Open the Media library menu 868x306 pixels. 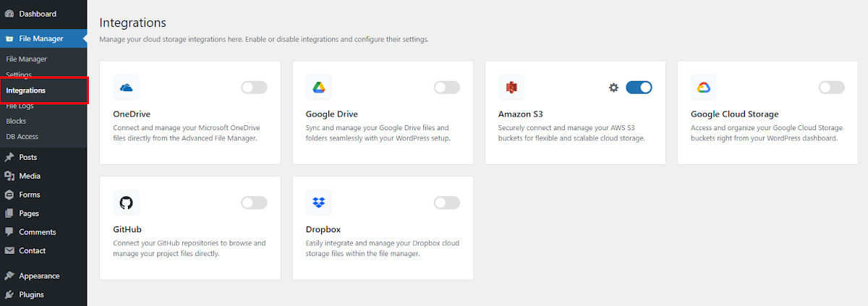coord(30,176)
